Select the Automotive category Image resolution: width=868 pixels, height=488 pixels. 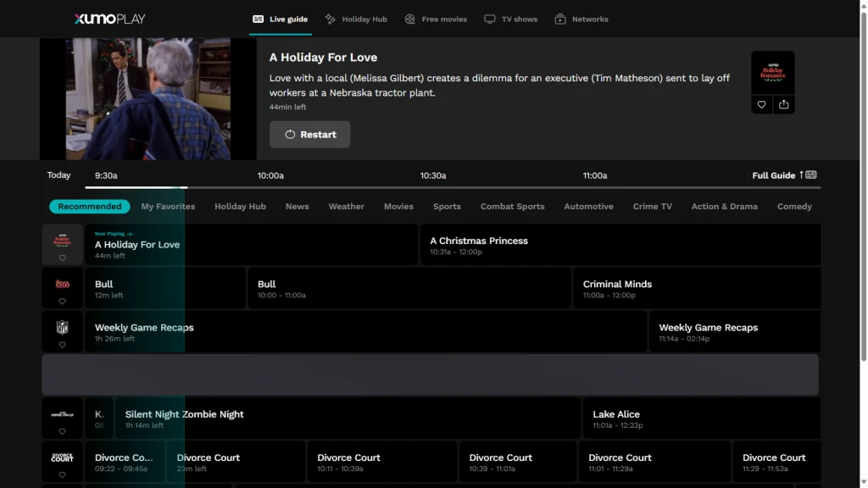click(588, 207)
